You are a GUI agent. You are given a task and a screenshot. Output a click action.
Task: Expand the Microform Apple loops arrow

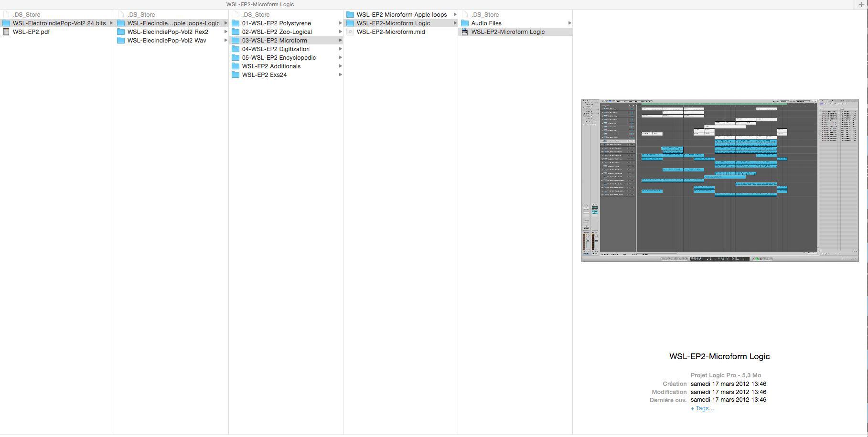pyautogui.click(x=455, y=14)
